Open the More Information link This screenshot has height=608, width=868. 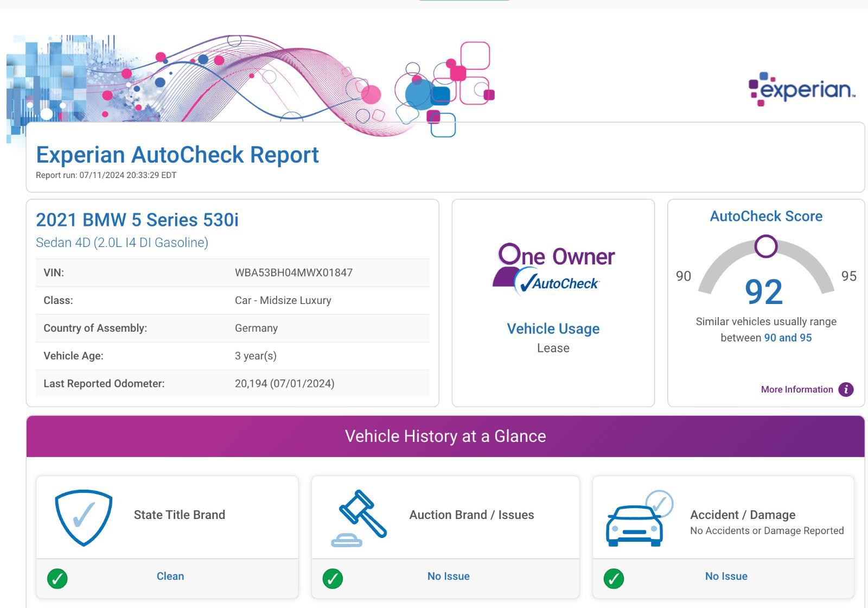click(x=797, y=389)
